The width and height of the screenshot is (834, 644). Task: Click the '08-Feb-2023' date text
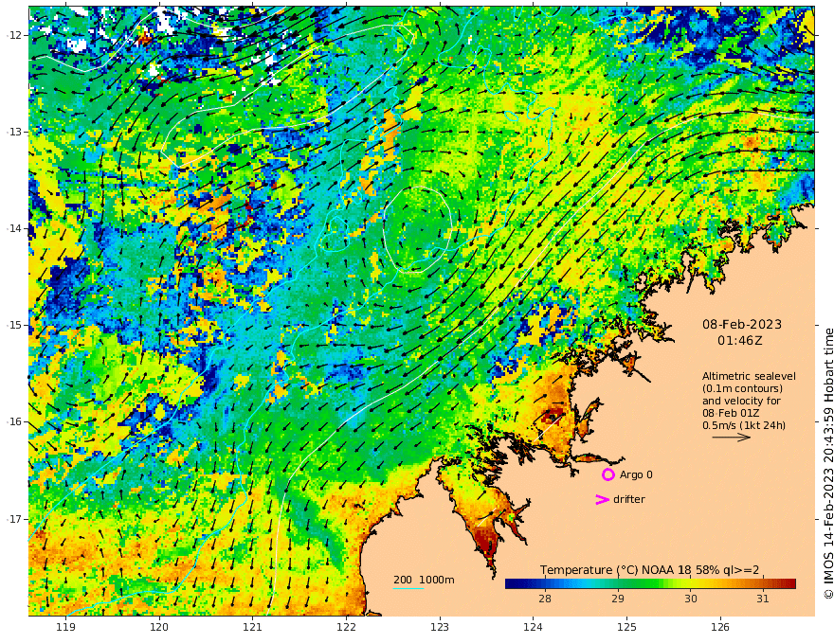pyautogui.click(x=742, y=324)
